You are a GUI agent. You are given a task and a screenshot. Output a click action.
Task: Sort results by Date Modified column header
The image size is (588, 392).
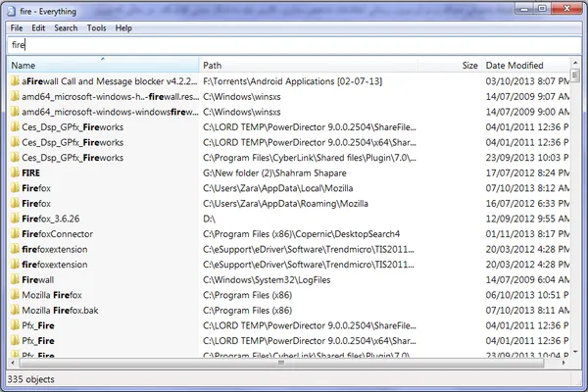click(x=525, y=65)
